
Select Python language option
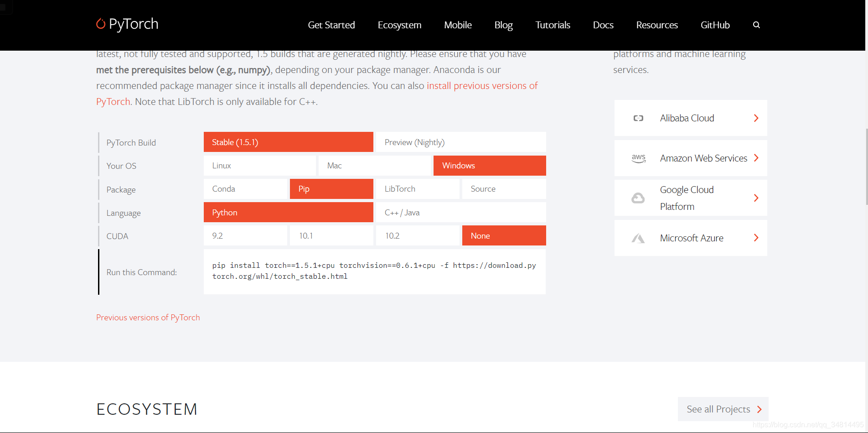(x=289, y=212)
